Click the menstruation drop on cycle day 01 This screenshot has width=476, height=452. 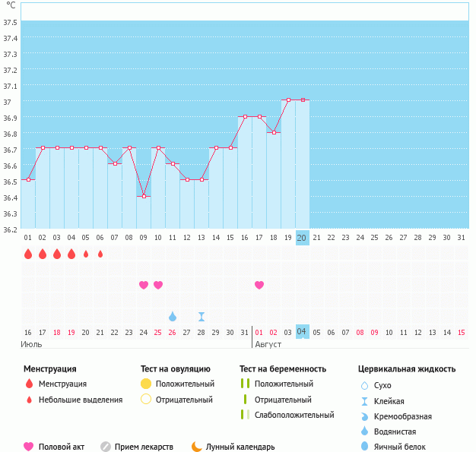pos(28,254)
